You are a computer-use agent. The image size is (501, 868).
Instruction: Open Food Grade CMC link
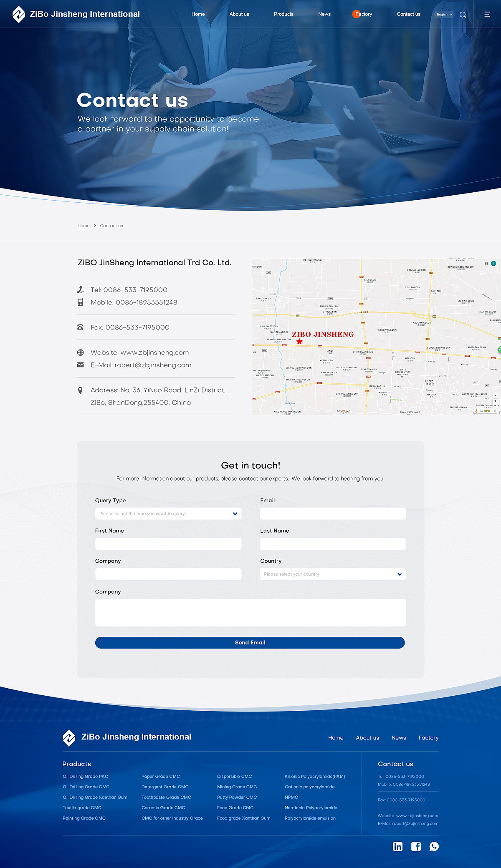[x=235, y=808]
